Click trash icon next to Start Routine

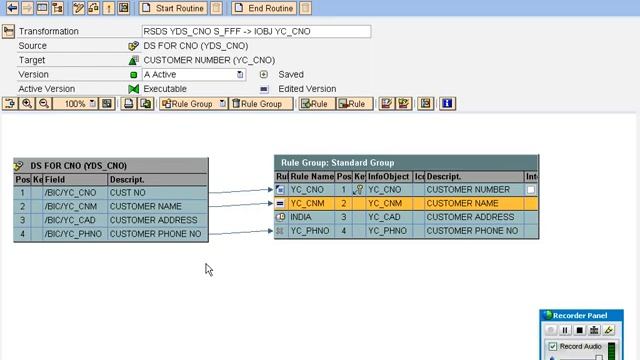[x=217, y=8]
